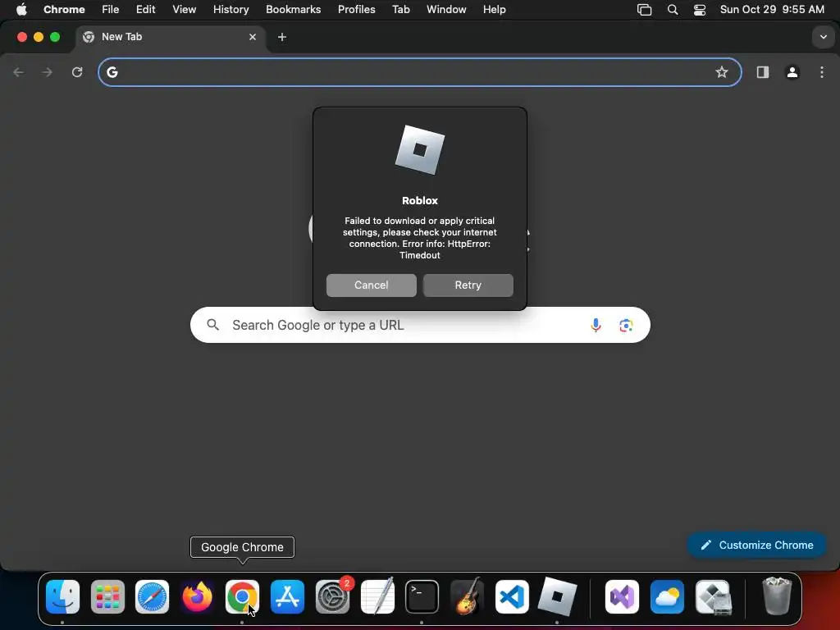Open a new tab with the plus button
This screenshot has height=630, width=840.
(282, 37)
